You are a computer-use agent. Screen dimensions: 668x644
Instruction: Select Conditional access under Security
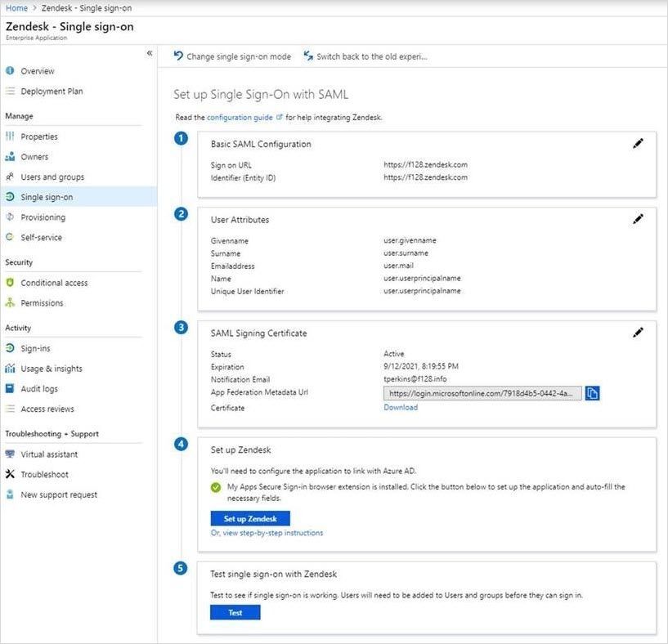[x=54, y=283]
